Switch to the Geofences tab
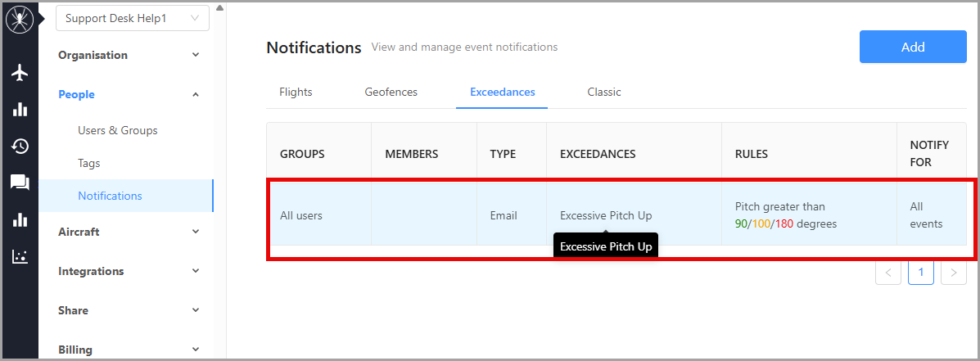Screen dimensions: 980x361 click(x=391, y=92)
